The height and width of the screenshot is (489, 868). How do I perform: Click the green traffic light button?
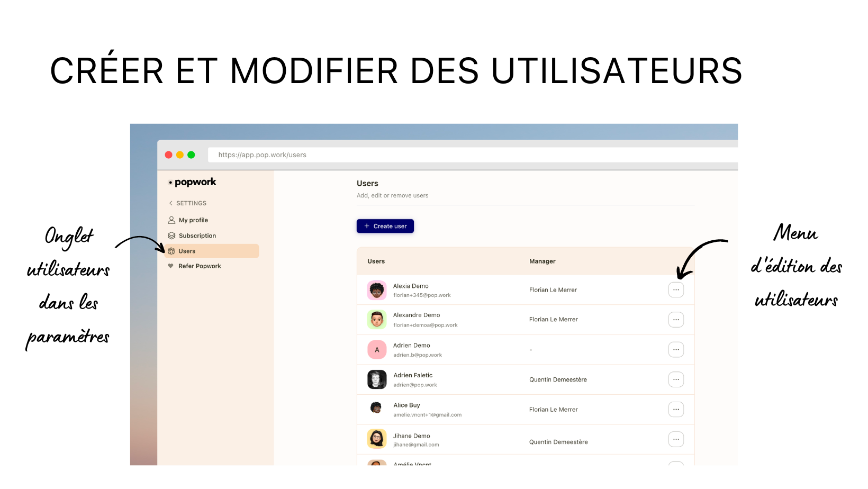pyautogui.click(x=191, y=155)
